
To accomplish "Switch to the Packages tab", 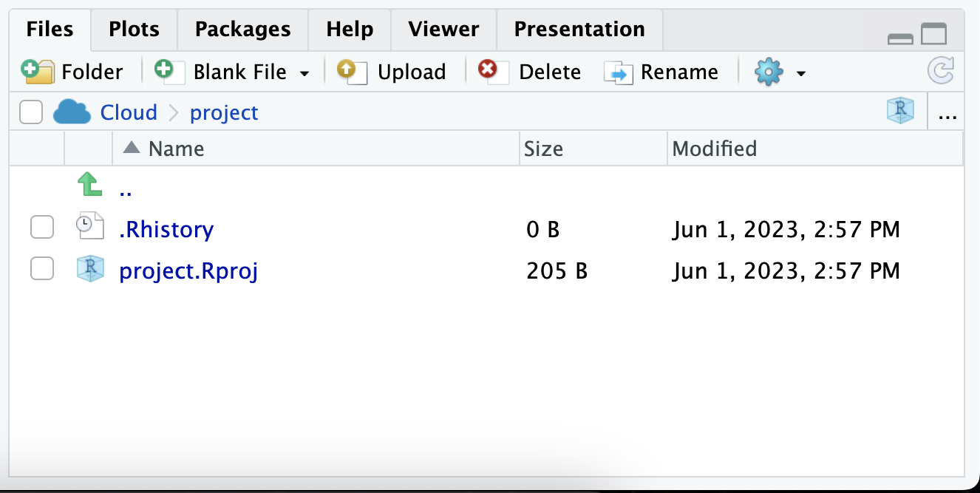I will click(x=242, y=30).
